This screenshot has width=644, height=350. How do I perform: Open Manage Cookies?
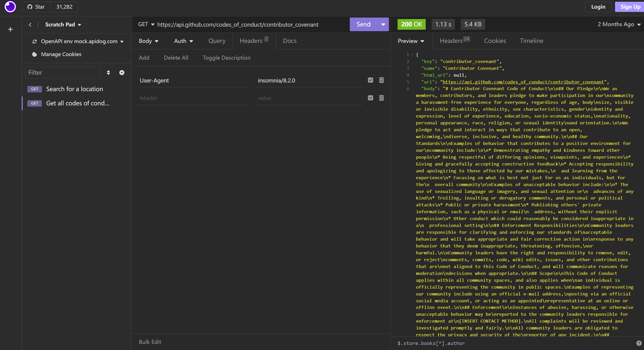[x=61, y=54]
